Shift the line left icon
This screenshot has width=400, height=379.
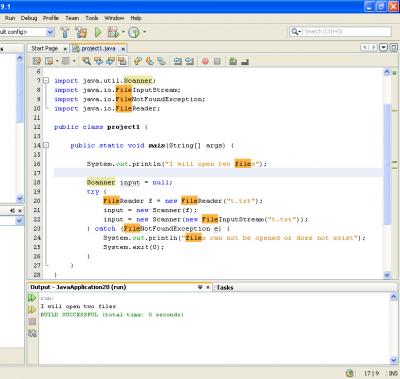[178, 61]
